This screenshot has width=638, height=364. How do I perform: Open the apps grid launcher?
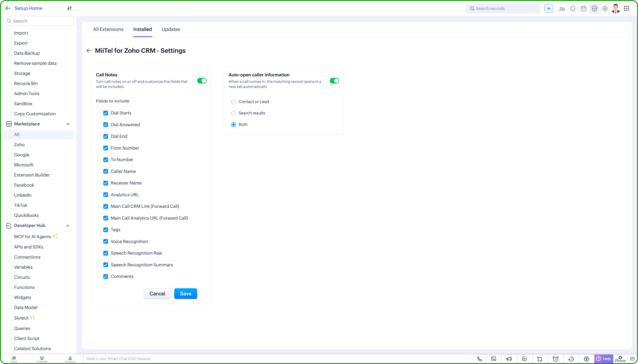click(626, 8)
